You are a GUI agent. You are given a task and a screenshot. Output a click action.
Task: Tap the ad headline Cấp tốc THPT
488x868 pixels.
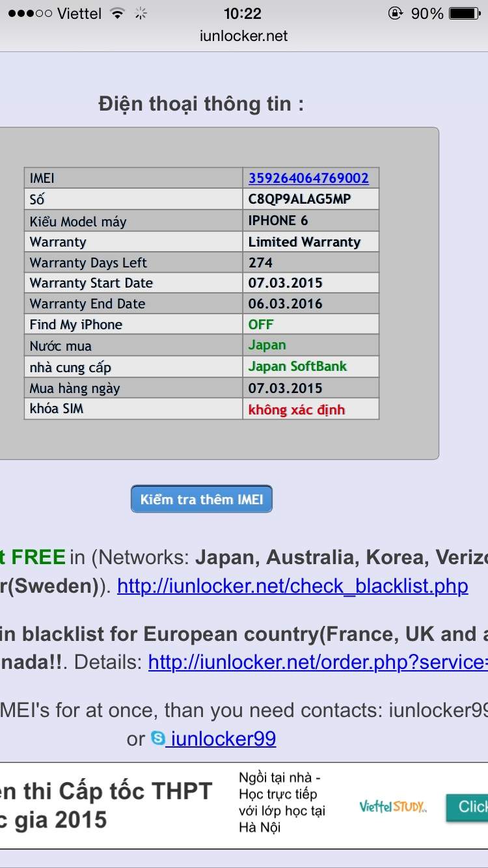(136, 791)
